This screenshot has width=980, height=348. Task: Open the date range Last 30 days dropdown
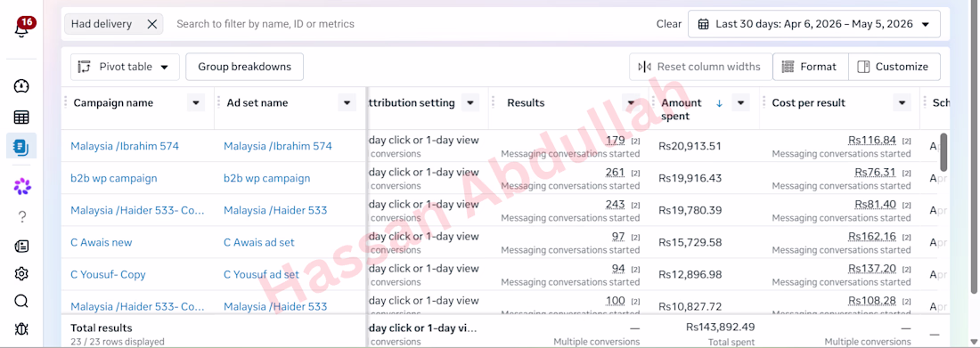click(x=813, y=24)
